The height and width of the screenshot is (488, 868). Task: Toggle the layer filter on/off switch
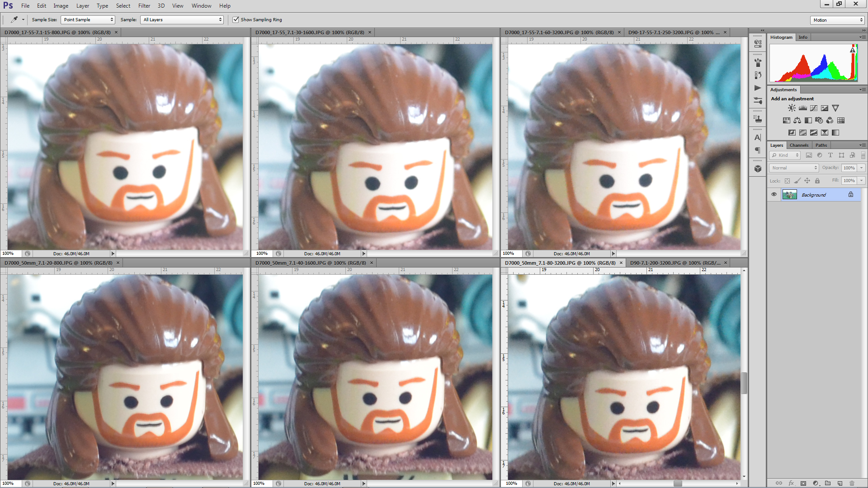click(863, 155)
